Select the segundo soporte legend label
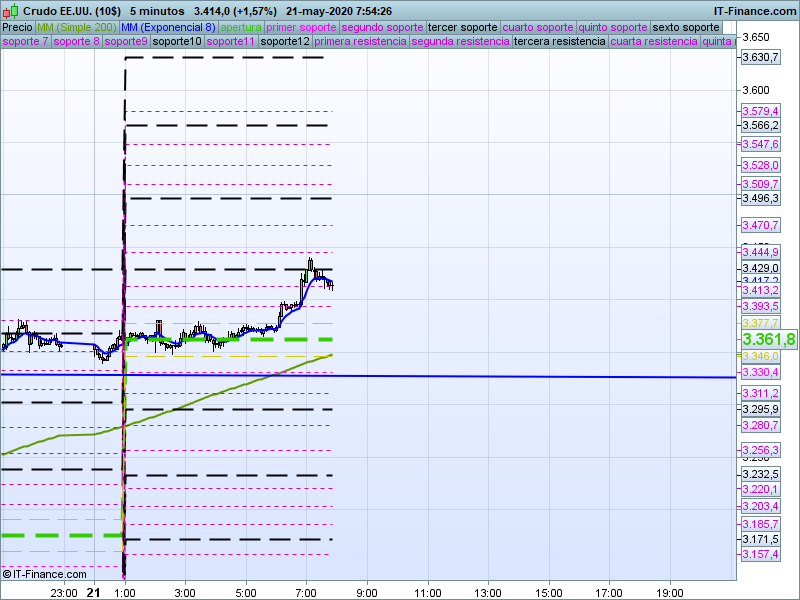Viewport: 800px width, 600px height. (x=382, y=27)
